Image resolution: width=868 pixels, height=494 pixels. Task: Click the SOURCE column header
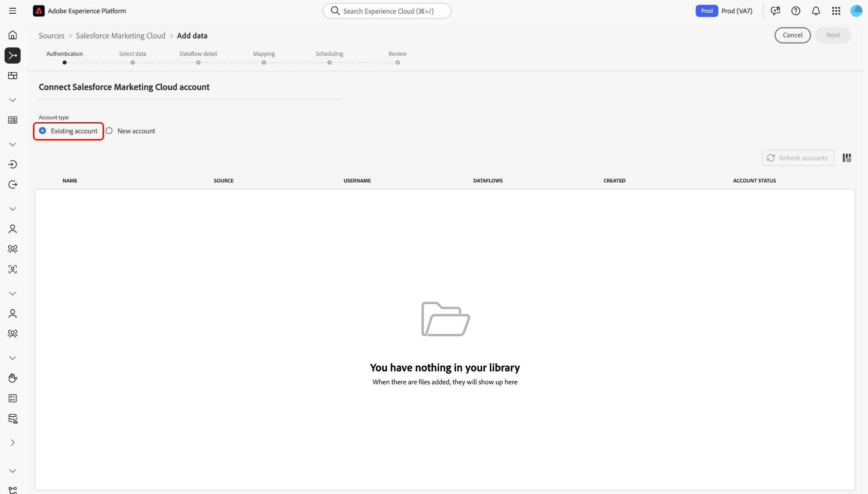click(x=223, y=181)
